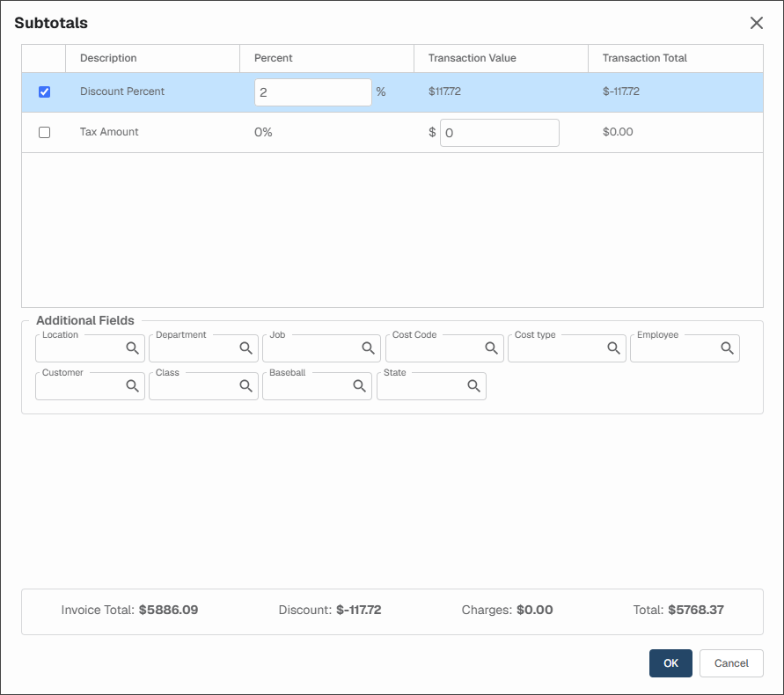Image resolution: width=784 pixels, height=695 pixels.
Task: Open the State lookup search icon
Action: pos(473,385)
